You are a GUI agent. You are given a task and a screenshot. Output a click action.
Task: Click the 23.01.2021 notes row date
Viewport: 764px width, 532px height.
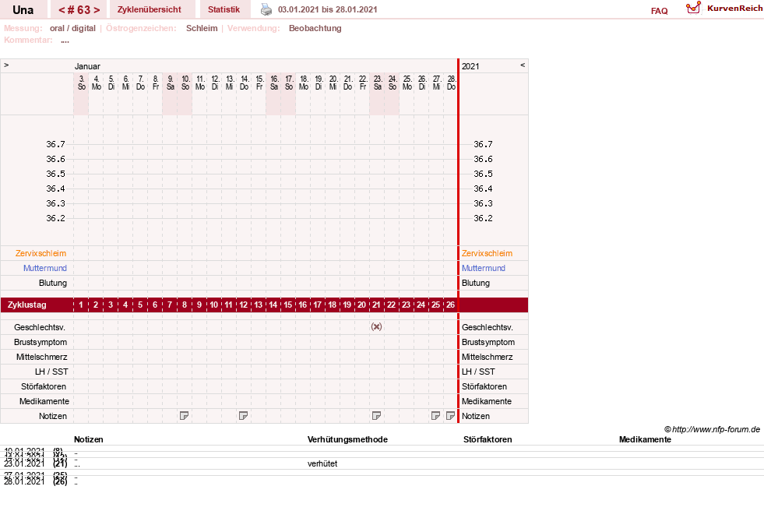pyautogui.click(x=24, y=463)
